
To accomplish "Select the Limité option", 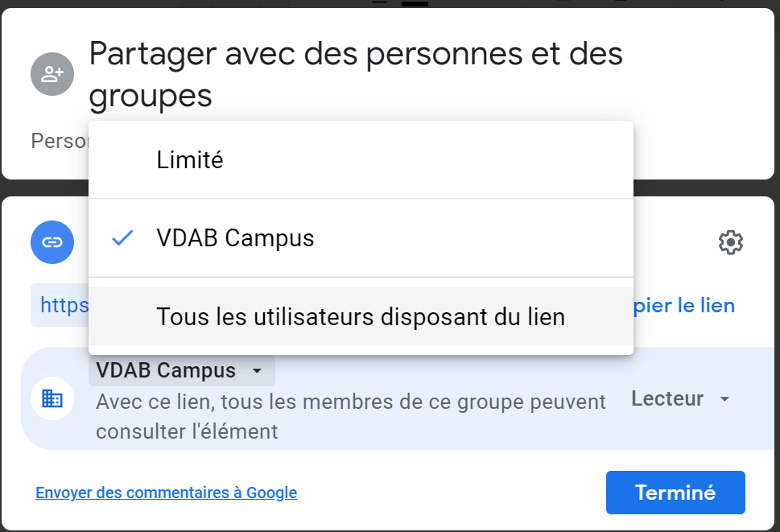I will tap(361, 160).
